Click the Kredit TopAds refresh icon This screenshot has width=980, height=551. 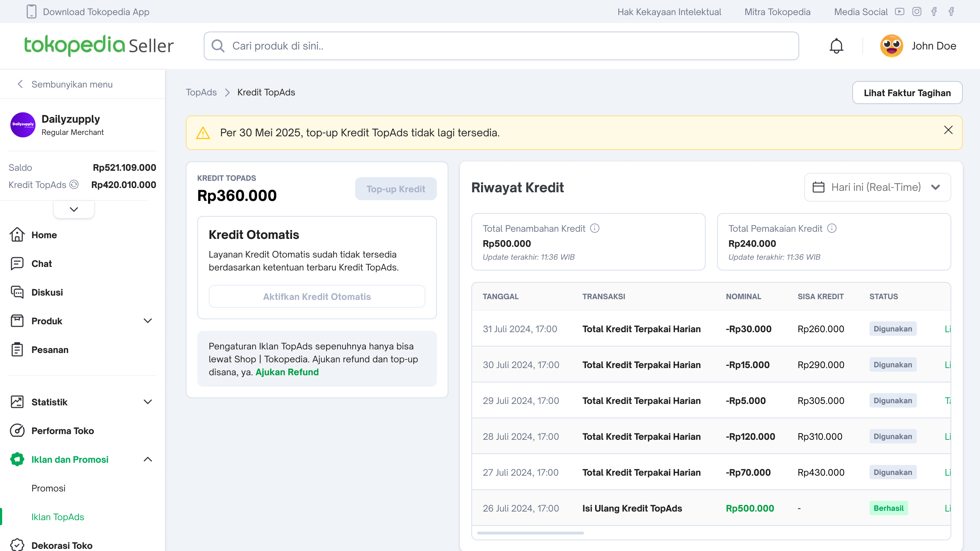(x=74, y=184)
